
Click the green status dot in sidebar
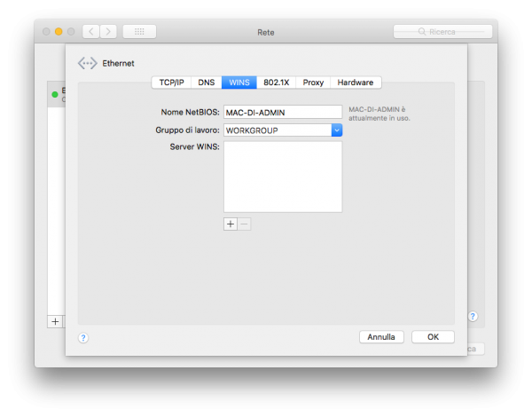point(55,95)
